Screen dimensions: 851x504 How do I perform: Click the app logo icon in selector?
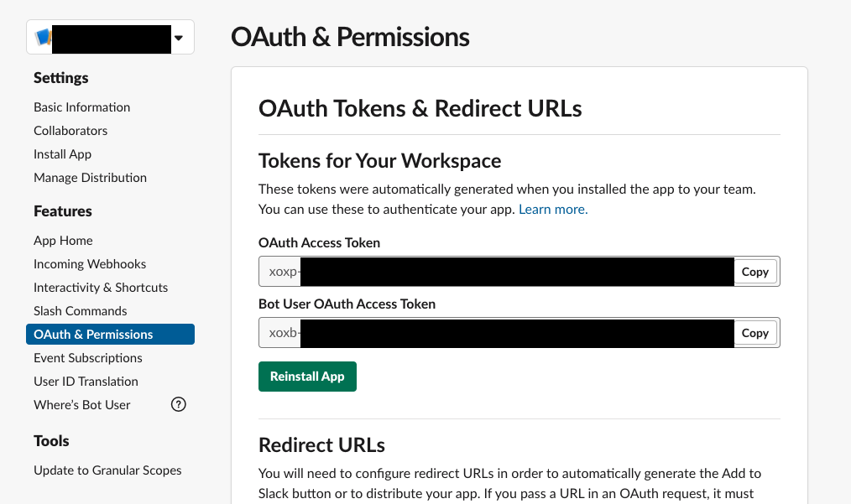point(43,37)
